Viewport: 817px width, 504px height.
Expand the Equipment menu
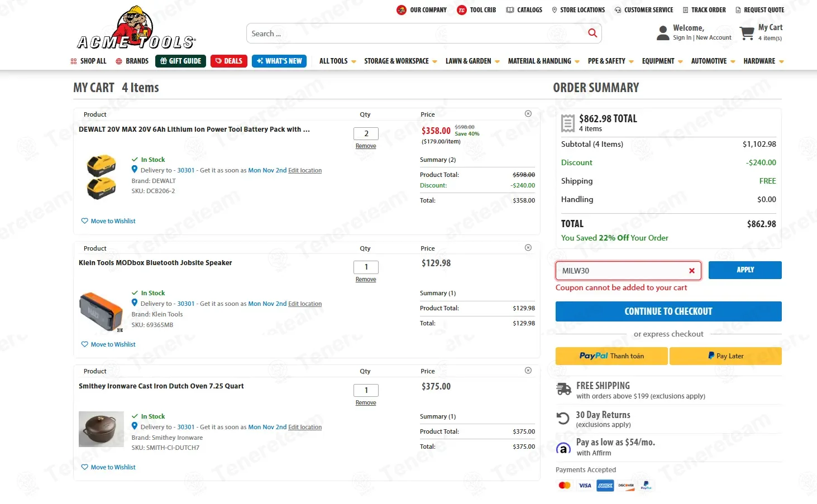pos(662,61)
